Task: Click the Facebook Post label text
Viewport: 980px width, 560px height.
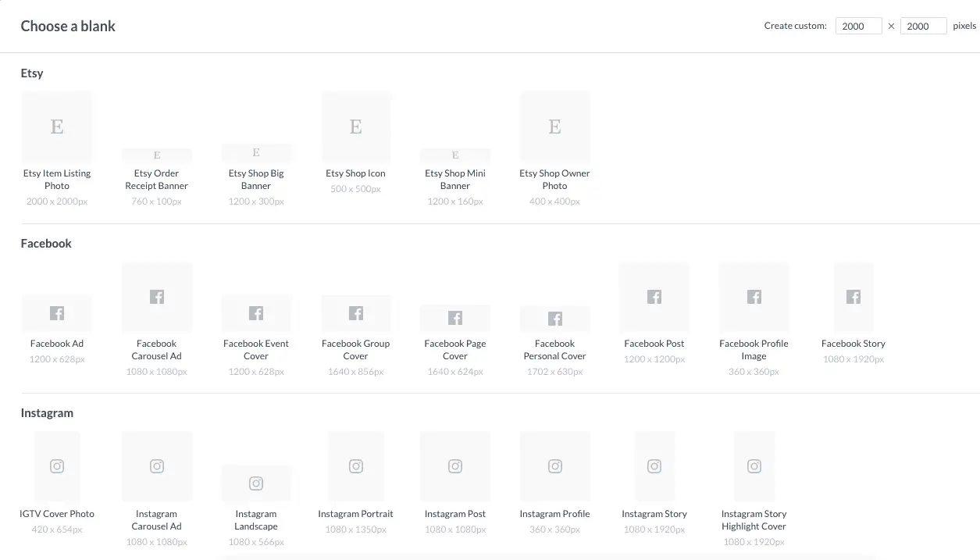Action: (x=654, y=344)
